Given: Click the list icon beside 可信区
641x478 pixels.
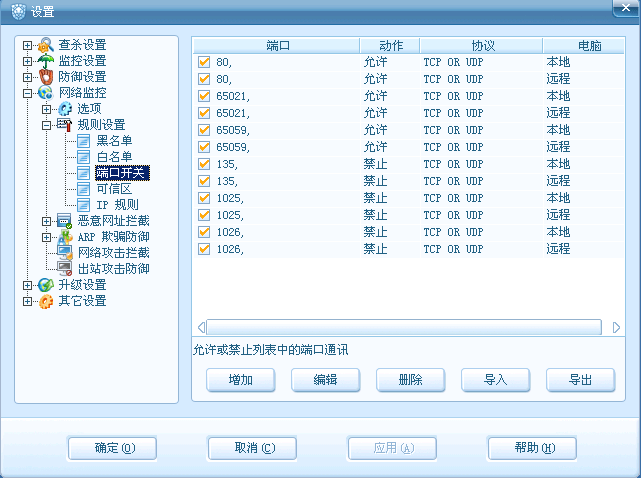Looking at the screenshot, I should click(84, 189).
